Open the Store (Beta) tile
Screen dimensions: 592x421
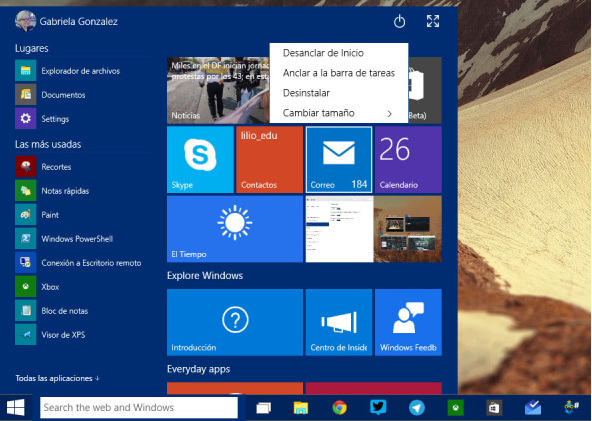tap(425, 91)
